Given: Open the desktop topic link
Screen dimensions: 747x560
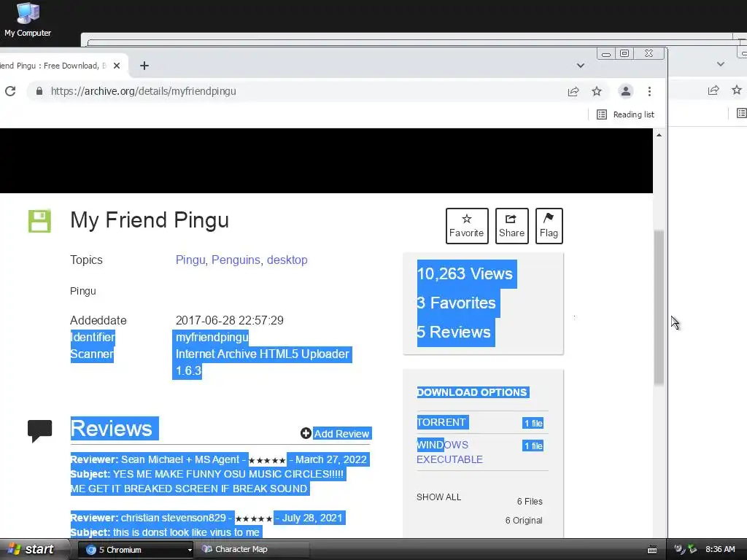Looking at the screenshot, I should pos(287,260).
